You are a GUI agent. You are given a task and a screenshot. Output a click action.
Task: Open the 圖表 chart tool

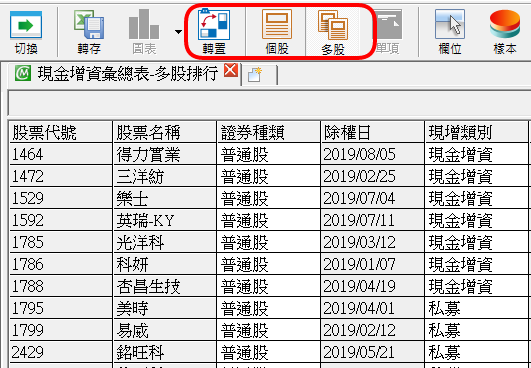pos(144,32)
